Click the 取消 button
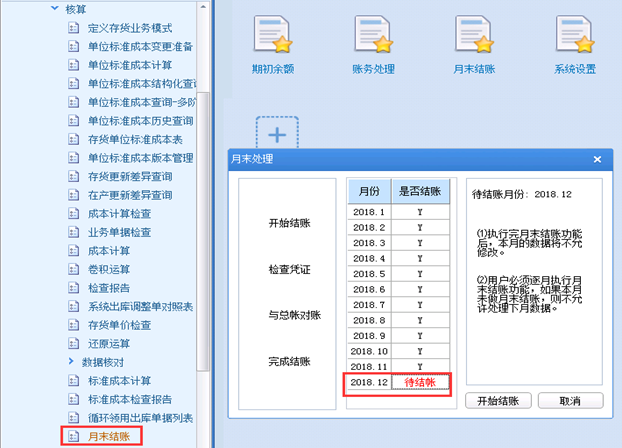This screenshot has height=448, width=622. [x=569, y=401]
